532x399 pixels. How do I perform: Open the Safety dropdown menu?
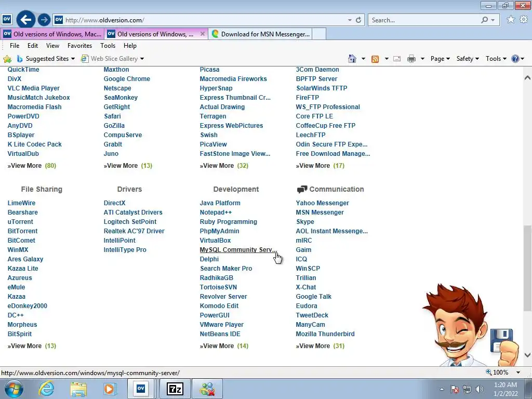468,59
